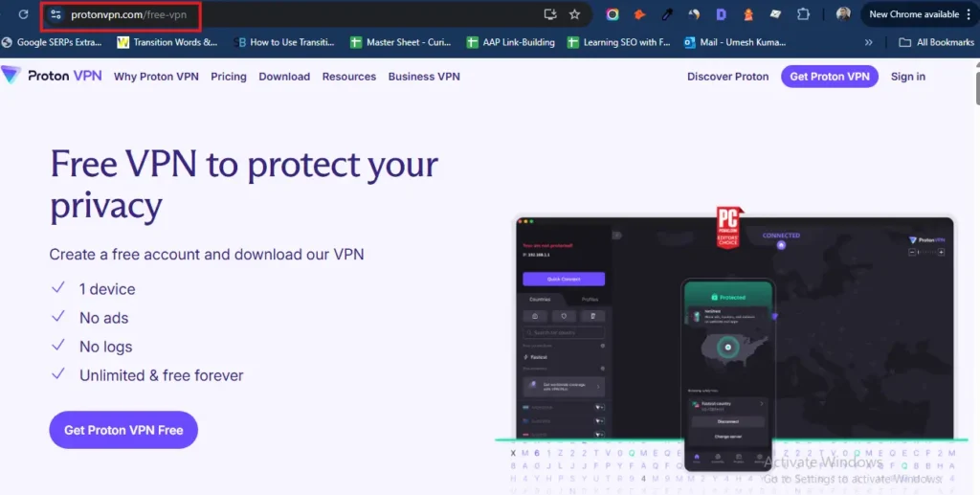Image resolution: width=980 pixels, height=495 pixels.
Task: Click Sign in link
Action: [908, 77]
